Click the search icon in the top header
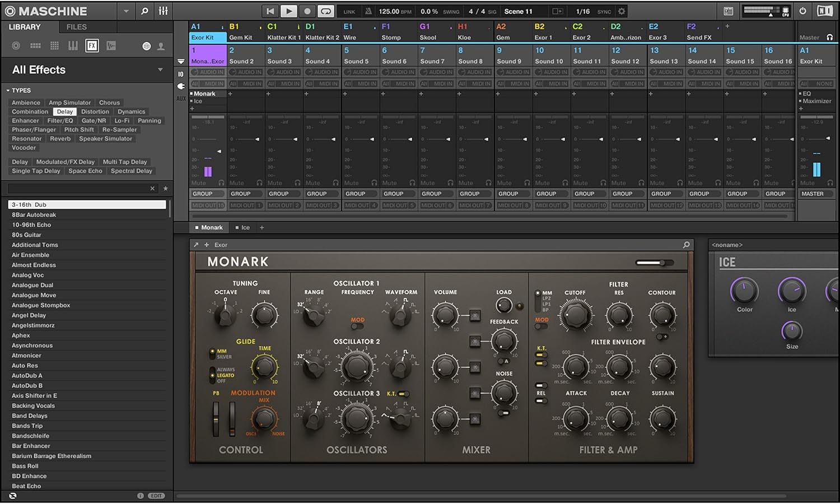 (144, 11)
